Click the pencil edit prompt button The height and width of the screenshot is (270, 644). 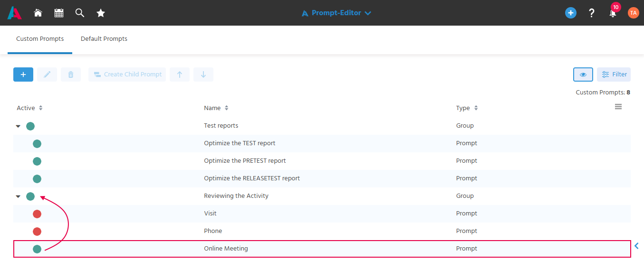click(47, 74)
